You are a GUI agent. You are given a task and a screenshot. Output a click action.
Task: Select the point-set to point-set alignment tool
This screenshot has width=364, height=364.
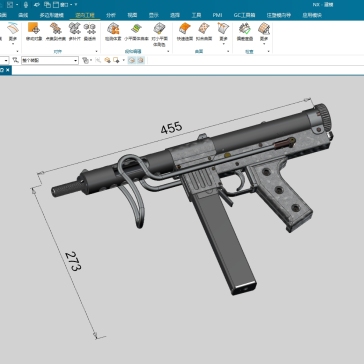click(x=55, y=32)
